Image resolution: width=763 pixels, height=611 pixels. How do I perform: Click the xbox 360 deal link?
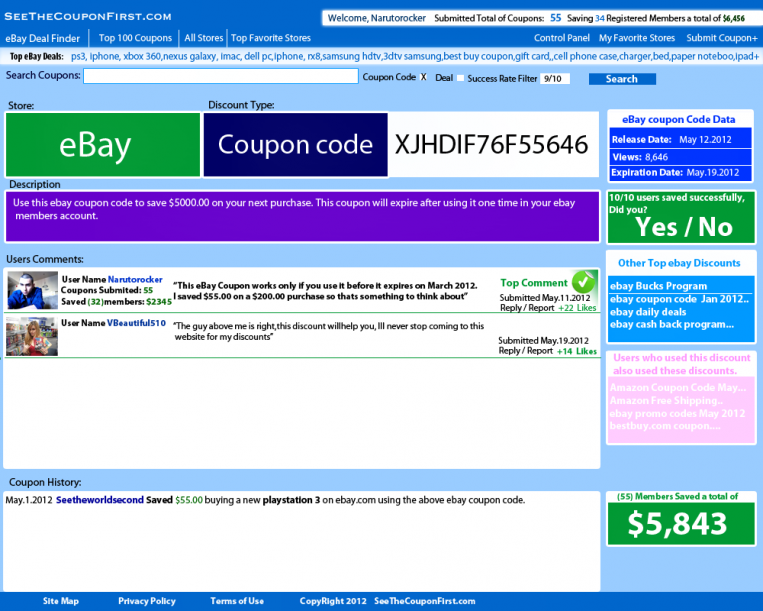[x=142, y=56]
